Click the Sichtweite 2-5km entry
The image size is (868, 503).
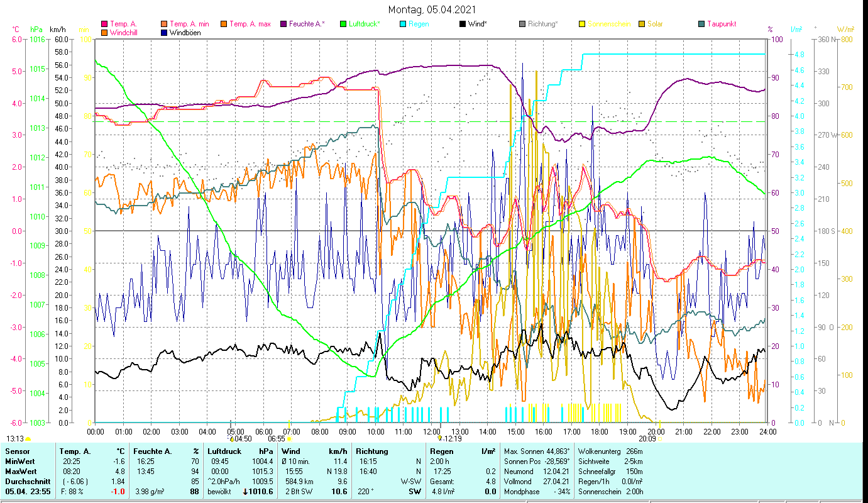pos(610,461)
